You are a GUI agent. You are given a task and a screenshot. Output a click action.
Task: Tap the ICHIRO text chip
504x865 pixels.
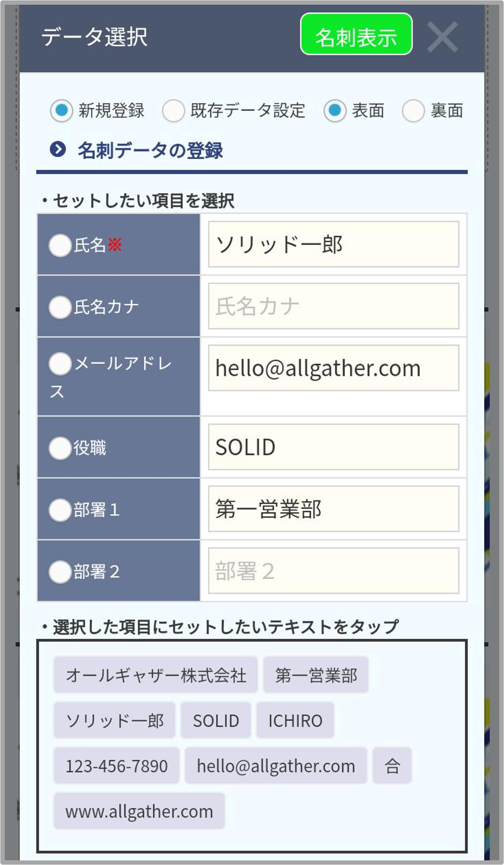pyautogui.click(x=295, y=720)
